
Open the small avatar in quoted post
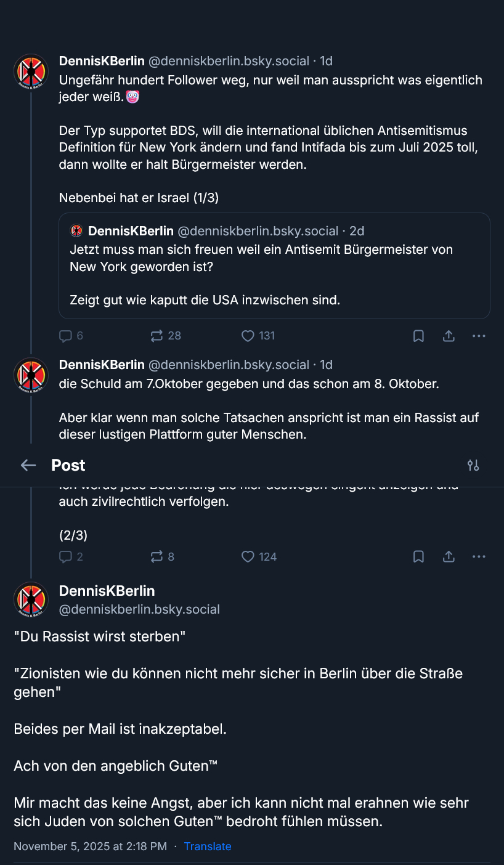pos(76,231)
